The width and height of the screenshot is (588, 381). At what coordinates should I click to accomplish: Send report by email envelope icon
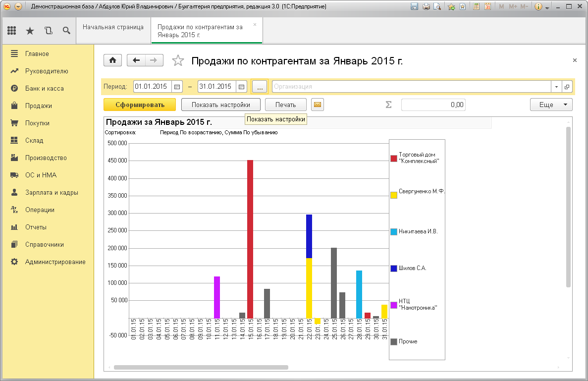click(317, 105)
